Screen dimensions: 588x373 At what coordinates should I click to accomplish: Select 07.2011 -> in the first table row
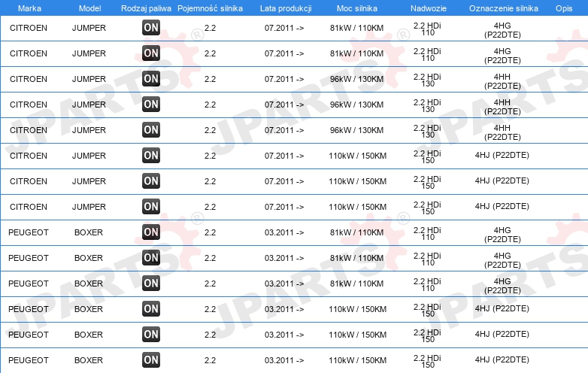(x=284, y=28)
